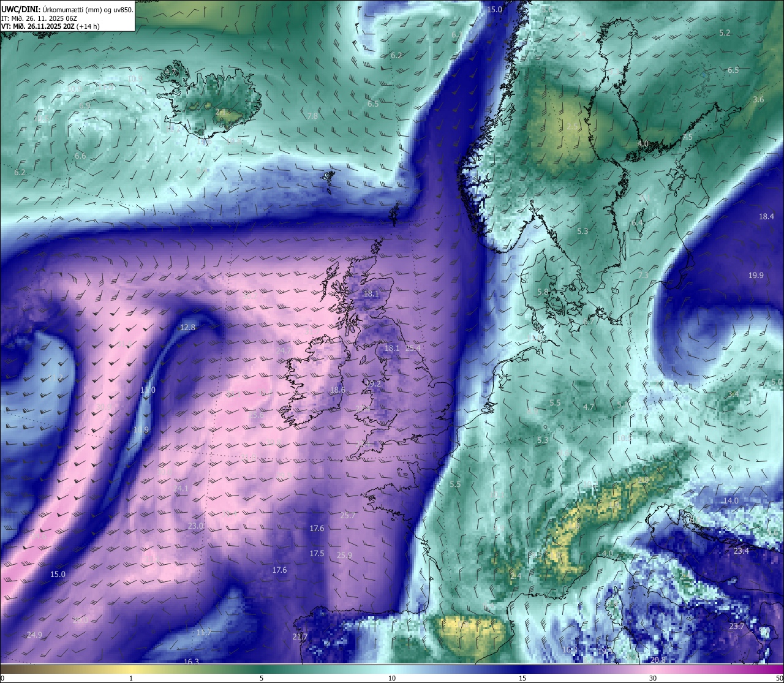Click the 19.9 value label
The height and width of the screenshot is (683, 784).
tap(756, 276)
